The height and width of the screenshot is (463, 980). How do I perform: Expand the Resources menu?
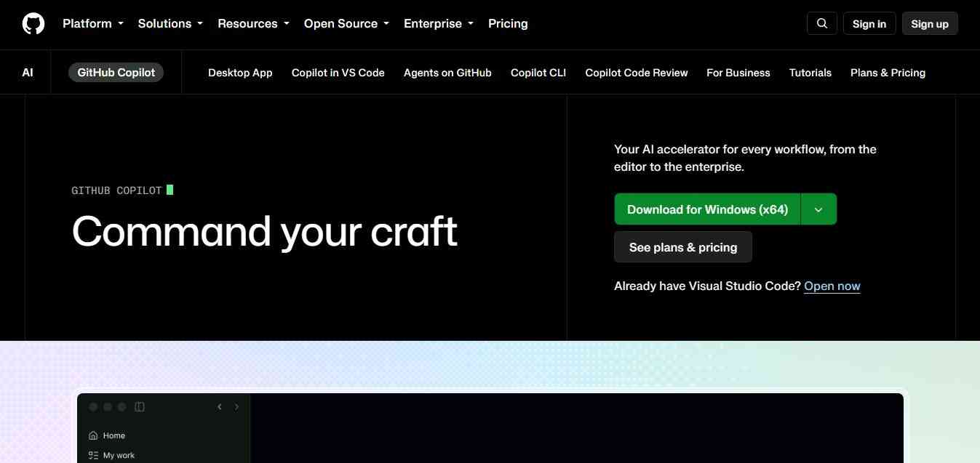(x=253, y=23)
